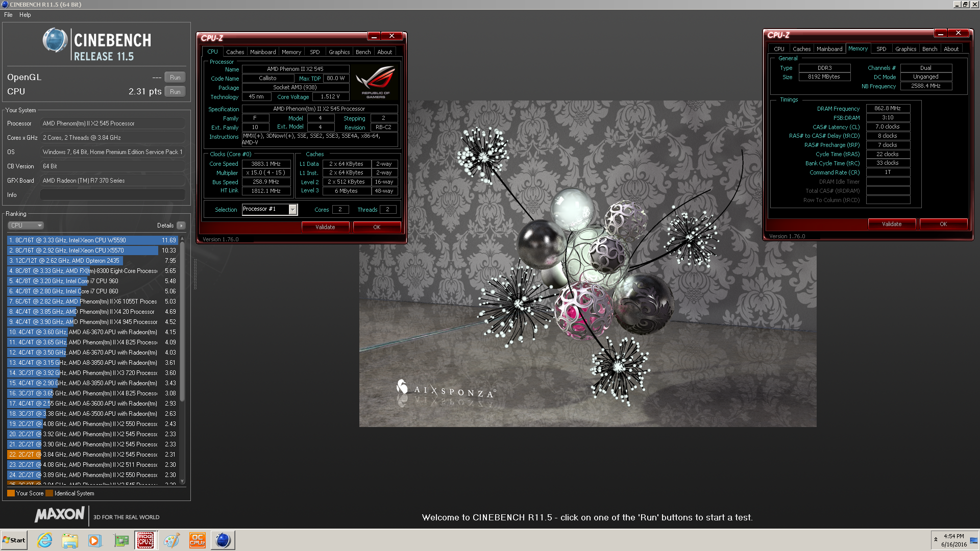Click the Info input field in Your System
980x551 pixels.
tap(113, 195)
